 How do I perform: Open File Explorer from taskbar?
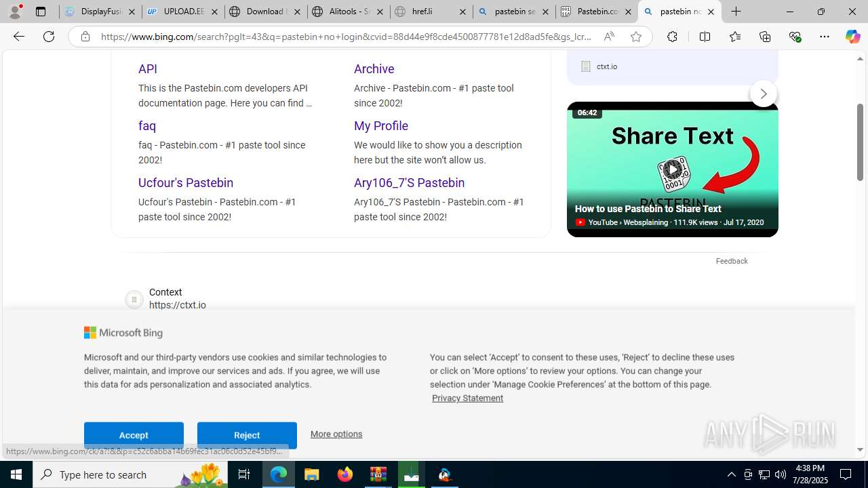tap(312, 474)
